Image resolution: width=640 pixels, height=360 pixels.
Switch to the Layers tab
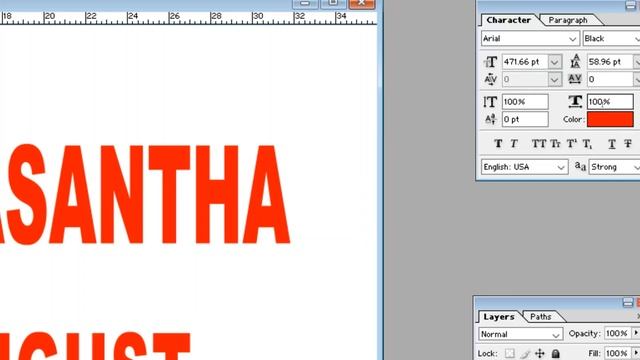(499, 317)
